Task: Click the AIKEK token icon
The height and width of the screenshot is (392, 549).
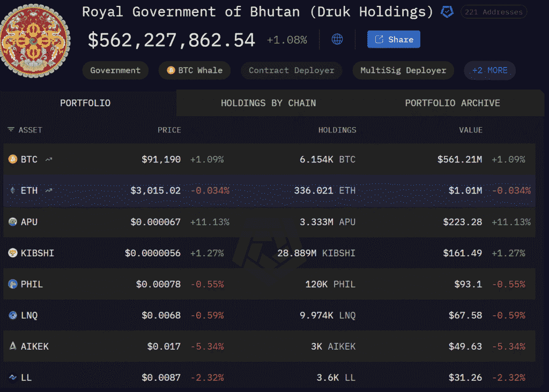Action: [13, 346]
